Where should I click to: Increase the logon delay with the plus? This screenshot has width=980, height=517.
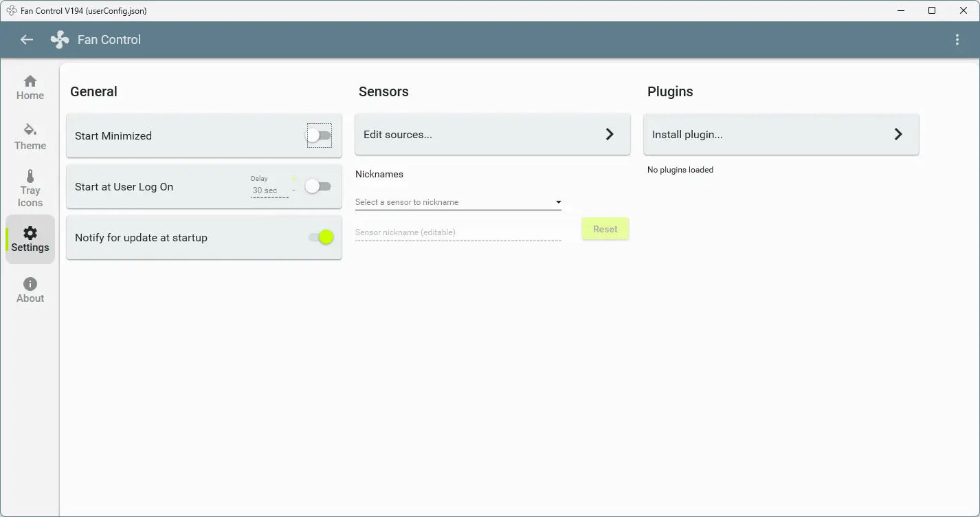pos(294,179)
